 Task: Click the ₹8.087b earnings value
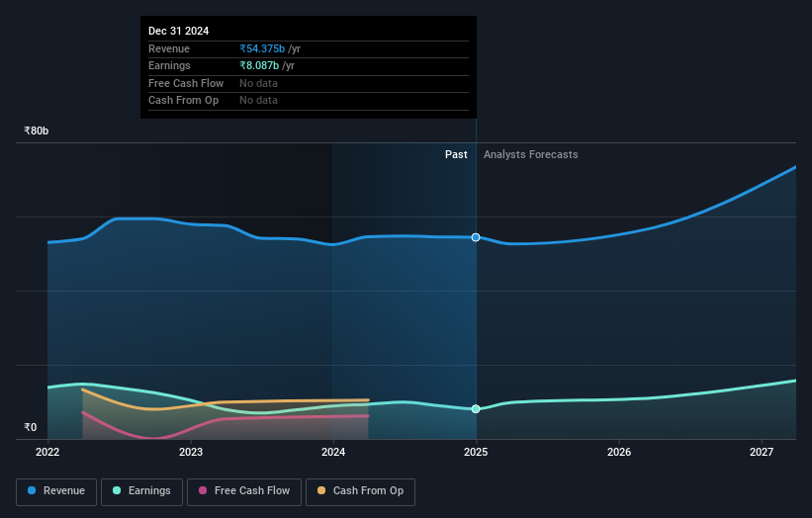tap(259, 65)
